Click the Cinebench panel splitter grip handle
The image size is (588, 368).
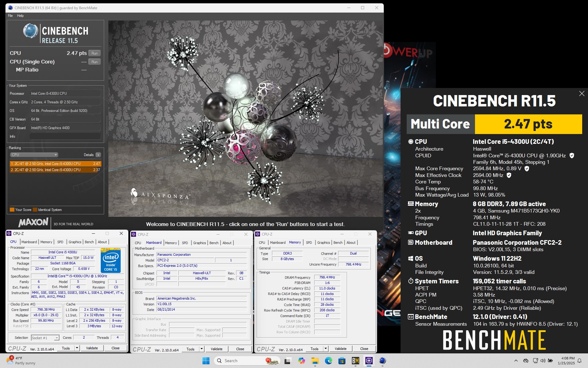coord(106,125)
